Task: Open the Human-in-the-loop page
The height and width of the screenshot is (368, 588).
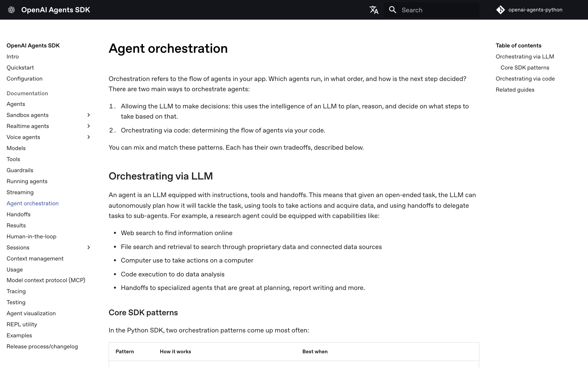Action: click(x=31, y=236)
